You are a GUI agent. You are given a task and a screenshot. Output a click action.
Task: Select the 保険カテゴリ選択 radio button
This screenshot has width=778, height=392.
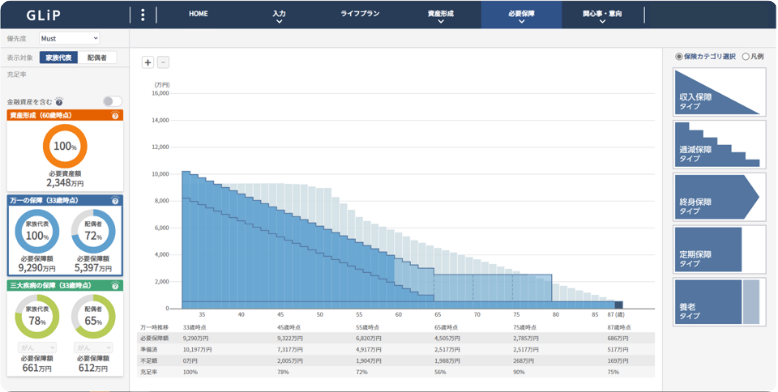pos(679,57)
